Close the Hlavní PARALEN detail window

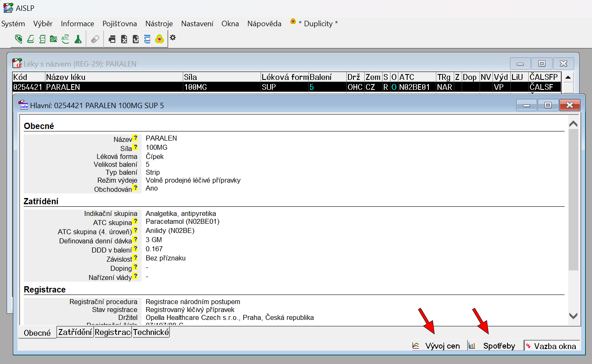coord(570,105)
